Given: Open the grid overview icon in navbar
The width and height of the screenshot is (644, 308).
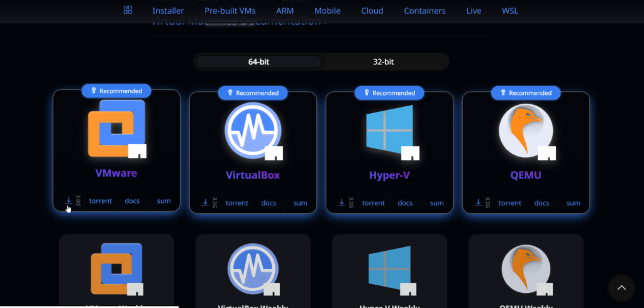Looking at the screenshot, I should pyautogui.click(x=128, y=10).
